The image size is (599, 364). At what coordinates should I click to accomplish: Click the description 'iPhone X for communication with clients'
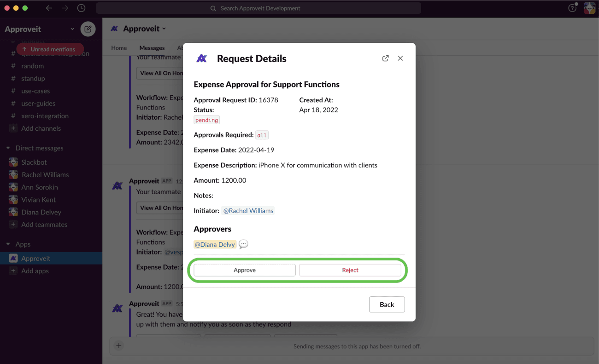[318, 165]
